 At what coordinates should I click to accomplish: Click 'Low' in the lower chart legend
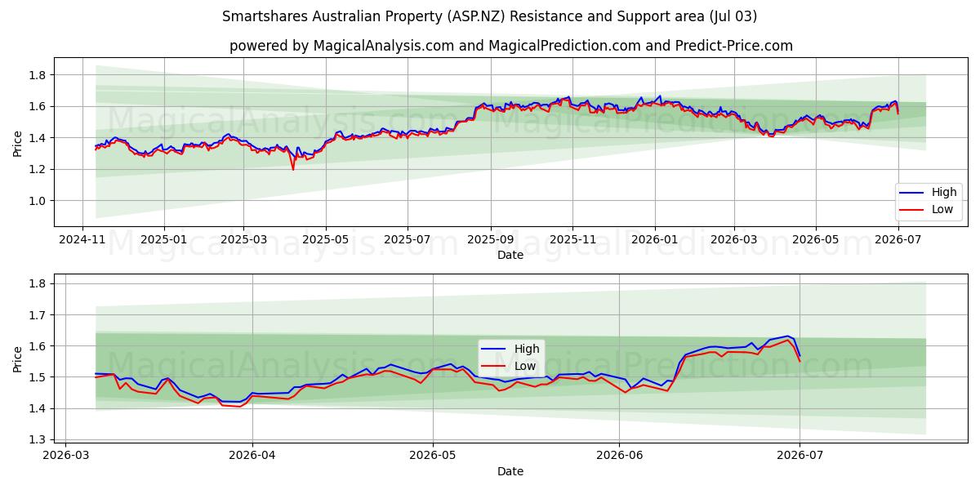click(x=526, y=365)
